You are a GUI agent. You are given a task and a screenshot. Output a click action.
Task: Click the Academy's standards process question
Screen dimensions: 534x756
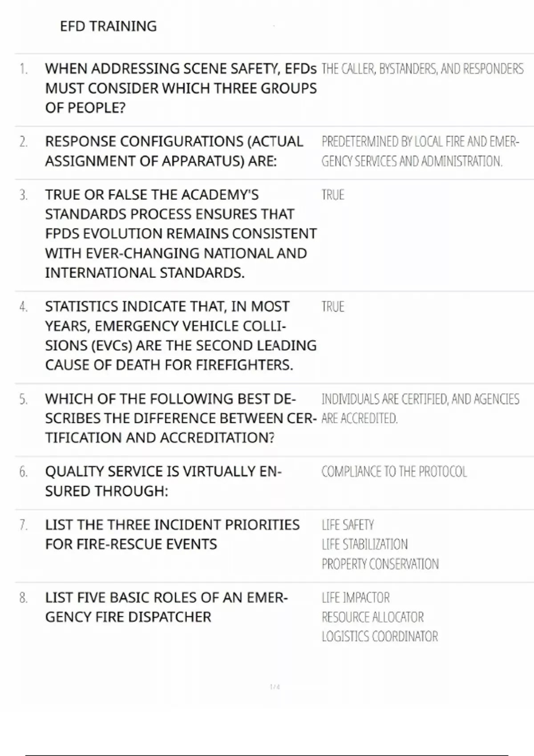point(180,233)
